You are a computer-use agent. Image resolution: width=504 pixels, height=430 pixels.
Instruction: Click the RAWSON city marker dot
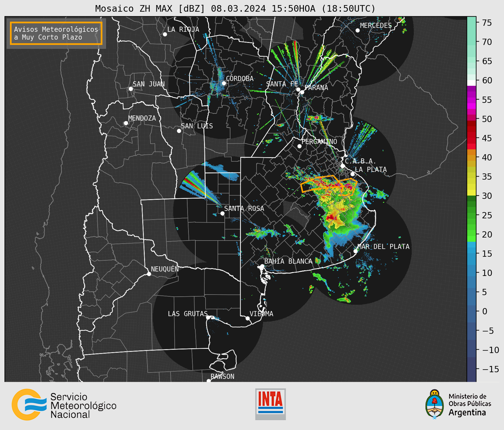click(209, 381)
